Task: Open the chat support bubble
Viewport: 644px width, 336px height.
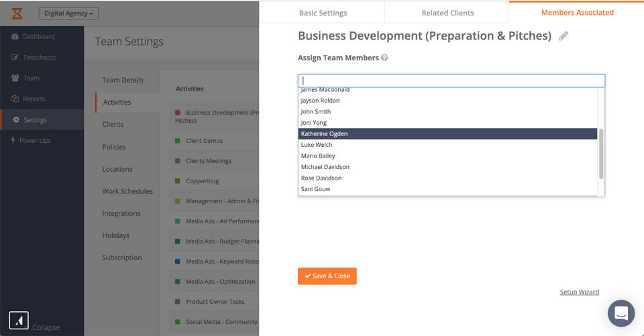Action: tap(621, 313)
